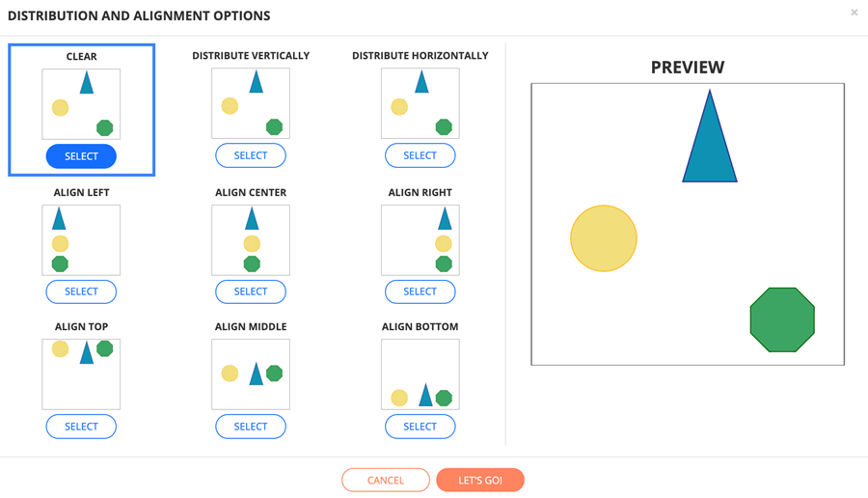Screen dimensions: 868x498
Task: Click the Align Bottom preview thumbnail
Action: (420, 374)
